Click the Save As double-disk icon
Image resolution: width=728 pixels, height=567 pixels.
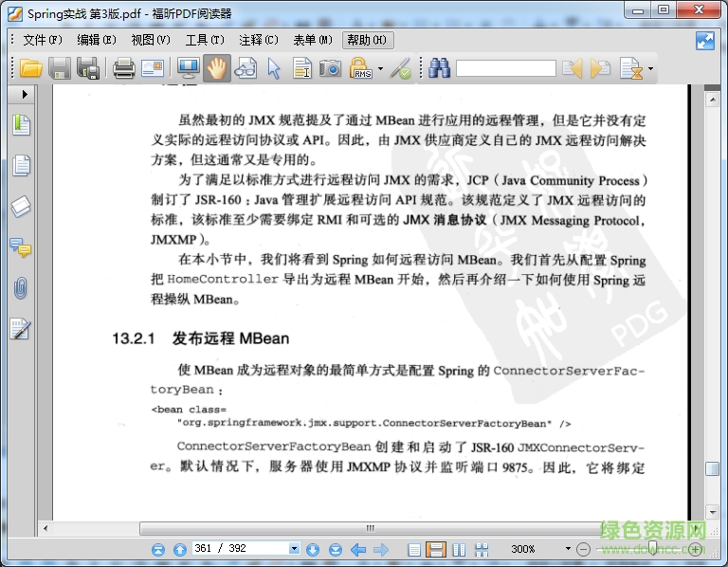click(x=88, y=68)
